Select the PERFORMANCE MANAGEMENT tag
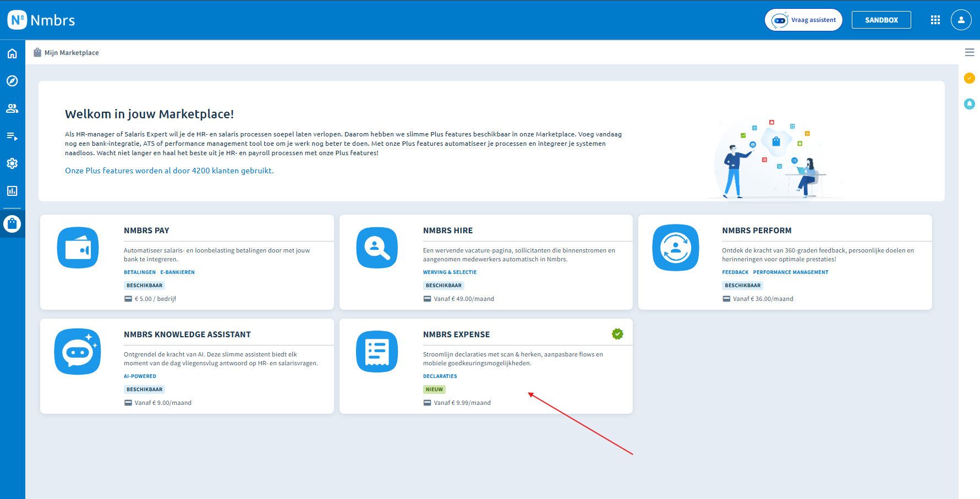980x499 pixels. tap(791, 272)
